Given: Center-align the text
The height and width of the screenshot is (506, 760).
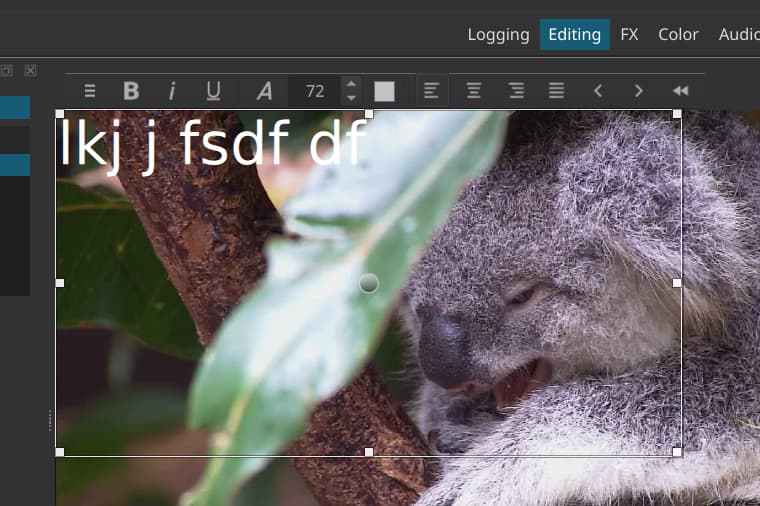Looking at the screenshot, I should (474, 91).
